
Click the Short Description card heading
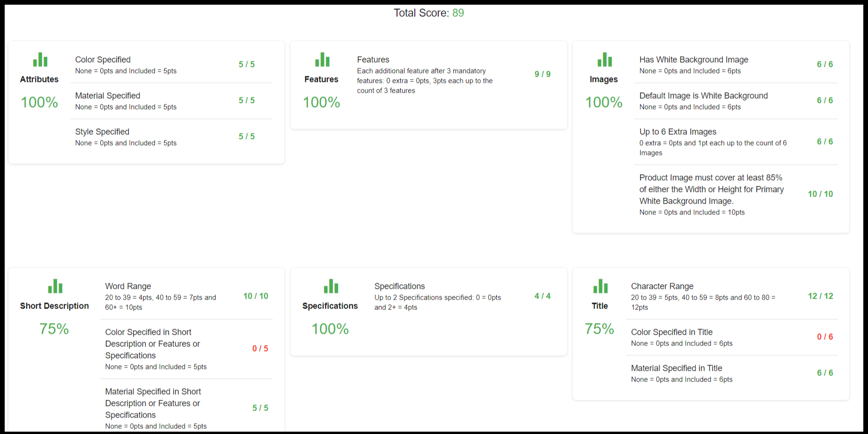(54, 306)
